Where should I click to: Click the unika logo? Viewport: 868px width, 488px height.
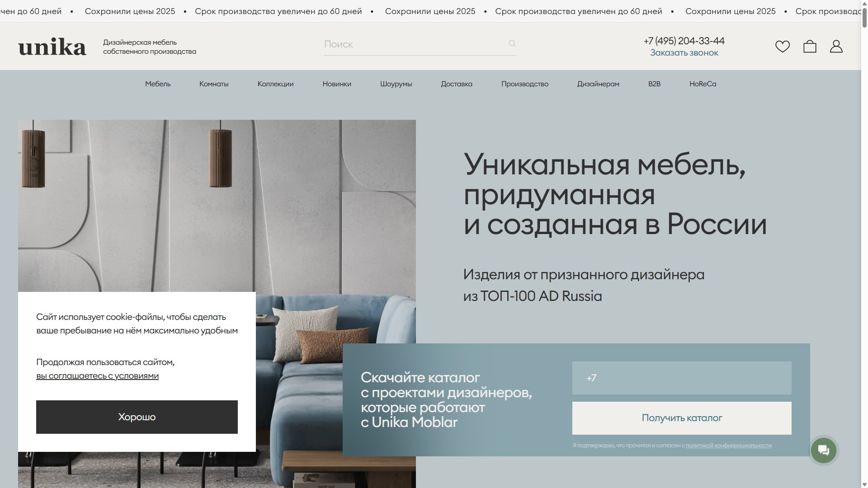tap(52, 47)
